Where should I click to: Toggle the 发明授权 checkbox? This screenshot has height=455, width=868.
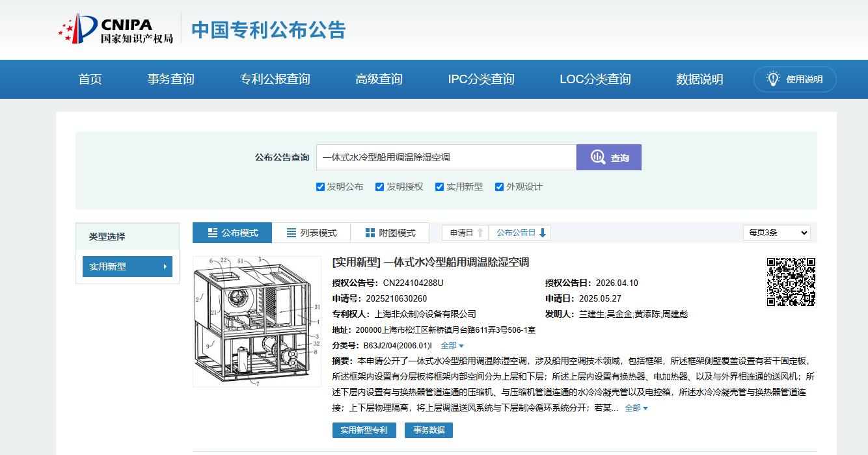[x=380, y=187]
